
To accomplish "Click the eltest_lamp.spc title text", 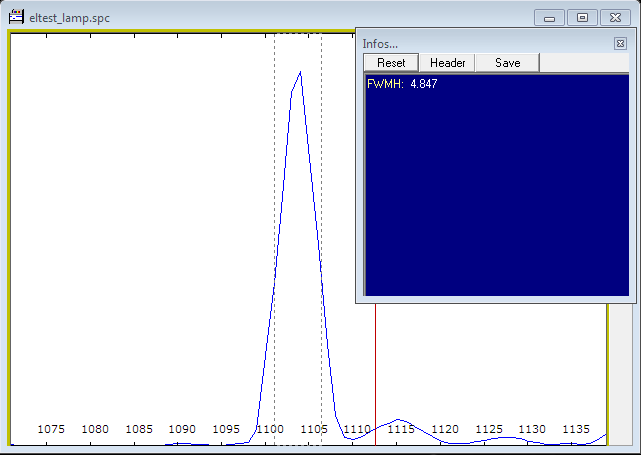I will tap(69, 18).
